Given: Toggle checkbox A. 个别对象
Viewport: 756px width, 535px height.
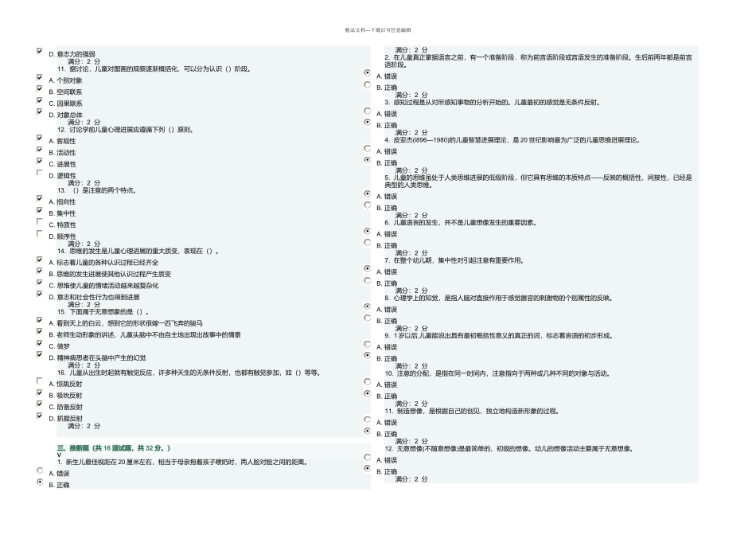Looking at the screenshot, I should tap(40, 77).
